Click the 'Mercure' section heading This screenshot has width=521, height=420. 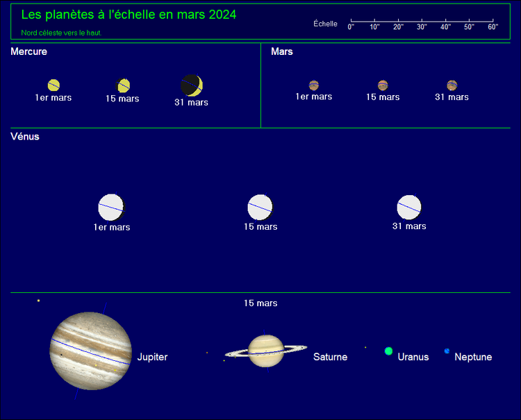click(x=28, y=51)
